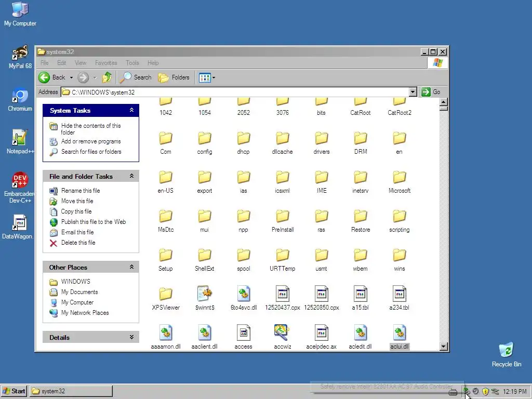The height and width of the screenshot is (399, 532).
Task: Go up one folder level icon
Action: pyautogui.click(x=107, y=77)
